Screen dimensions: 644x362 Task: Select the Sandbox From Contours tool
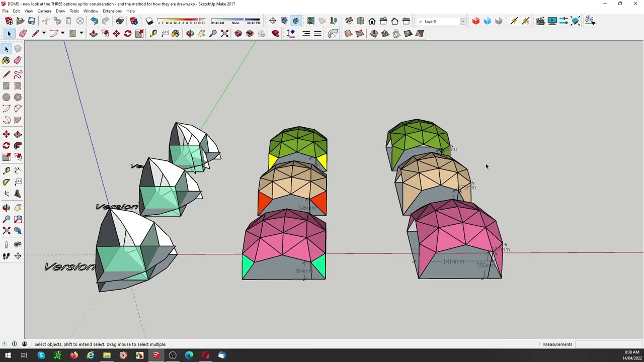point(348,34)
